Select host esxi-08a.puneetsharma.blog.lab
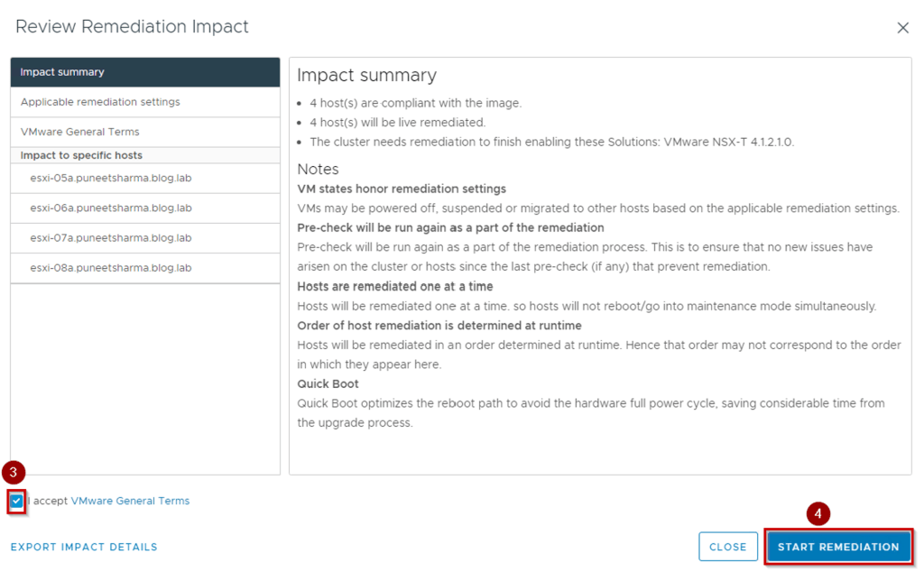Screen dimensions: 924x572 point(110,268)
